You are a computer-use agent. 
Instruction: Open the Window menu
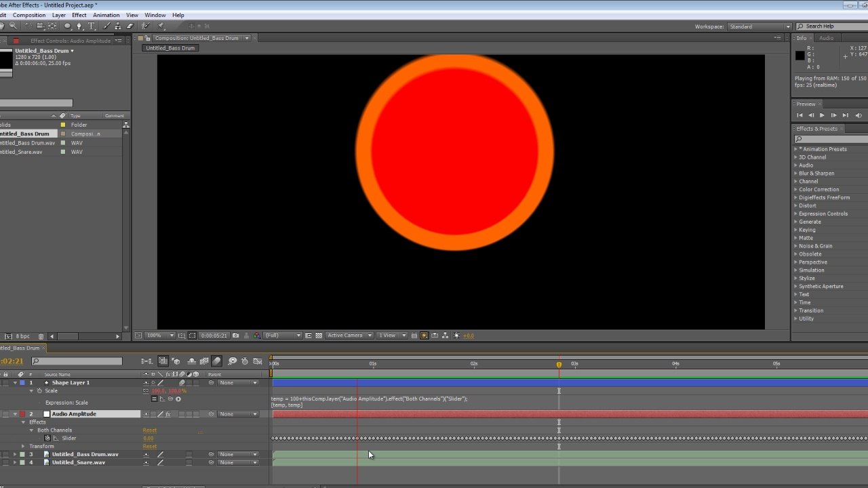(155, 15)
